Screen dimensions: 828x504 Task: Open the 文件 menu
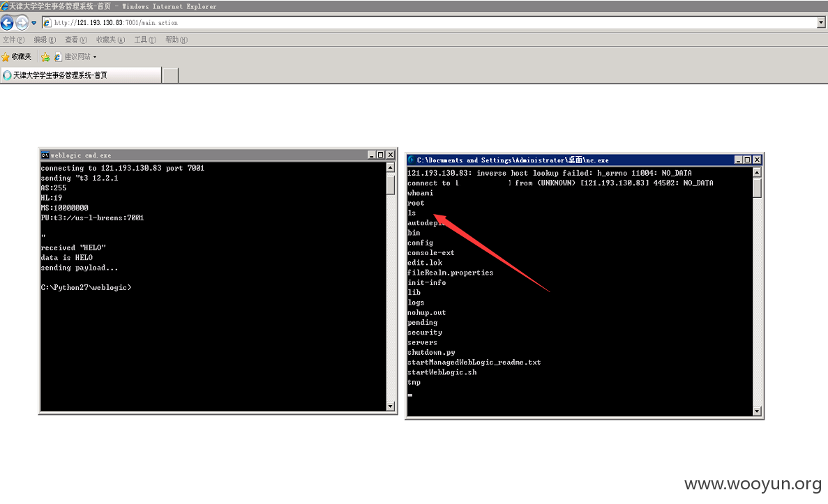(x=13, y=40)
